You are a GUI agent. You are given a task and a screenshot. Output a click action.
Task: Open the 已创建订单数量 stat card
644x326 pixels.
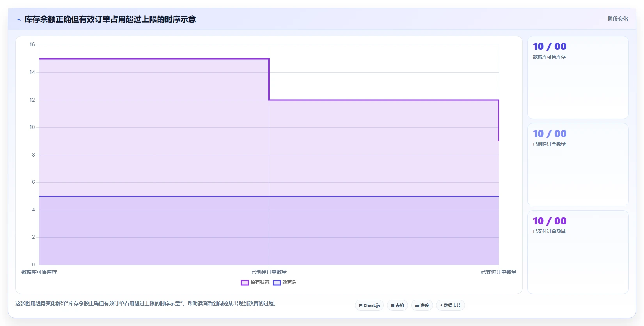click(578, 165)
